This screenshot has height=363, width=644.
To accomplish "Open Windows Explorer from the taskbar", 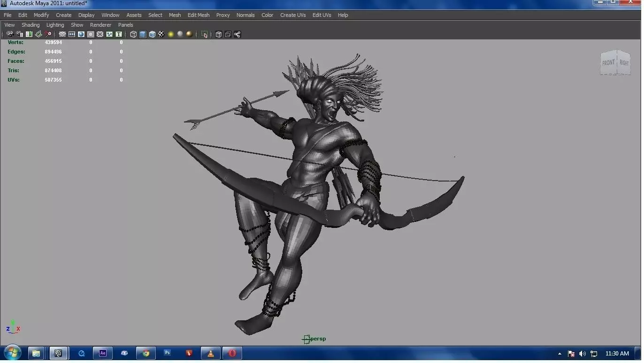I will 36,353.
